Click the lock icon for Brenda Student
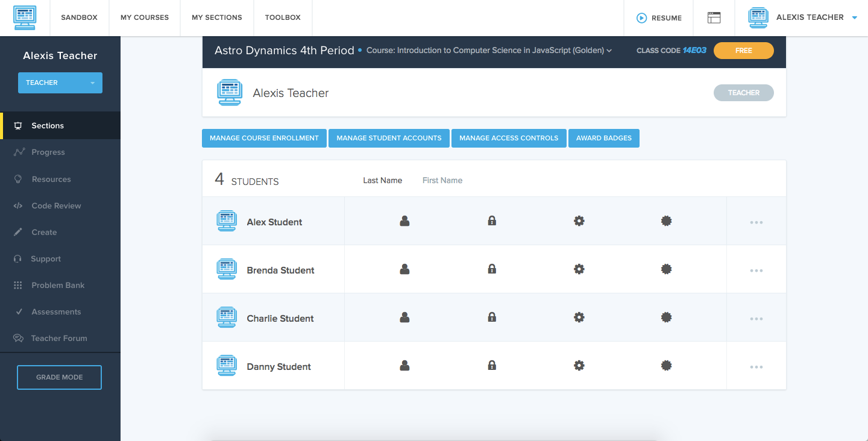868x441 pixels. coord(491,269)
